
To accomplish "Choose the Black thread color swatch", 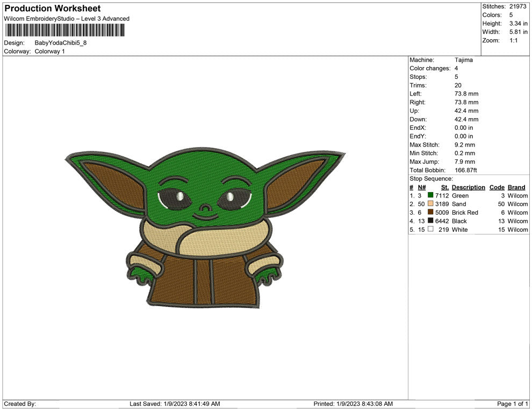I will click(x=430, y=221).
